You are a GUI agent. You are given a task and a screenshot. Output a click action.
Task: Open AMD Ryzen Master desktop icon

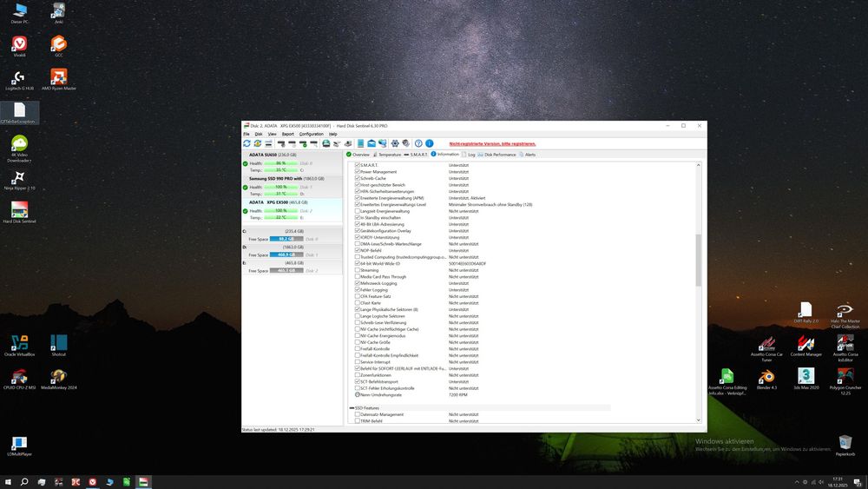pyautogui.click(x=59, y=80)
